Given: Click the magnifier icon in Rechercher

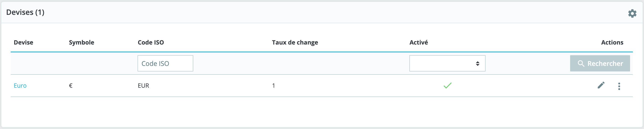Looking at the screenshot, I should click(x=581, y=64).
